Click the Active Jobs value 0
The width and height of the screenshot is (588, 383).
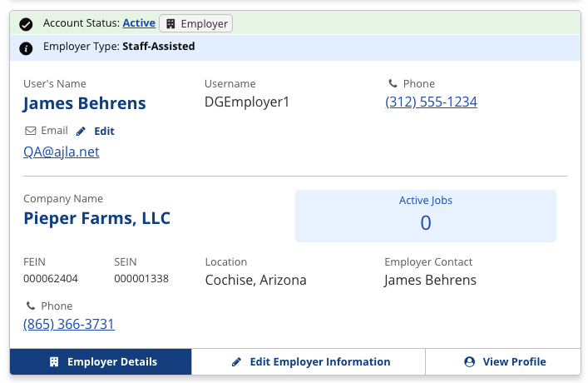426,223
